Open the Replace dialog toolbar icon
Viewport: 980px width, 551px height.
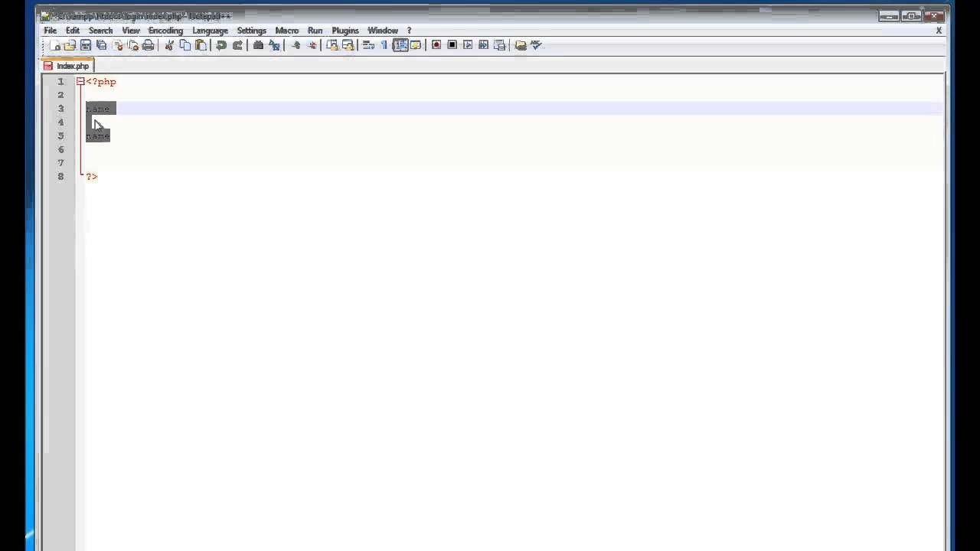pos(274,45)
